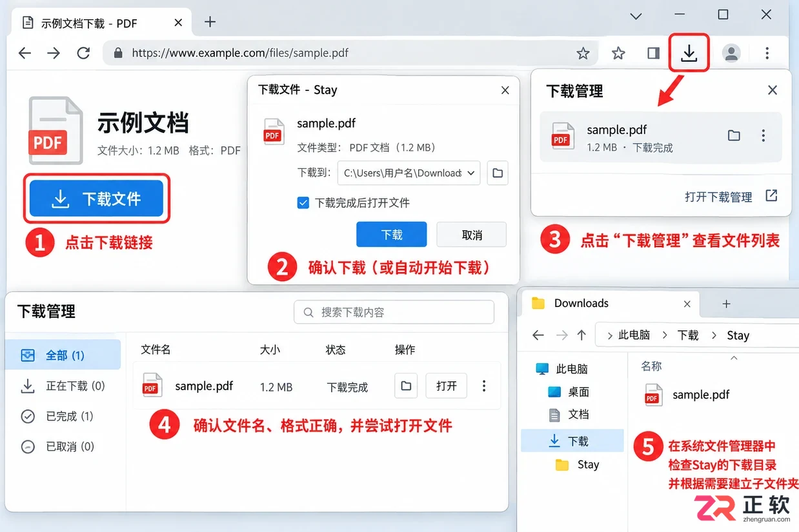Select 正在下载 (0) category
The image size is (799, 532).
[63, 386]
